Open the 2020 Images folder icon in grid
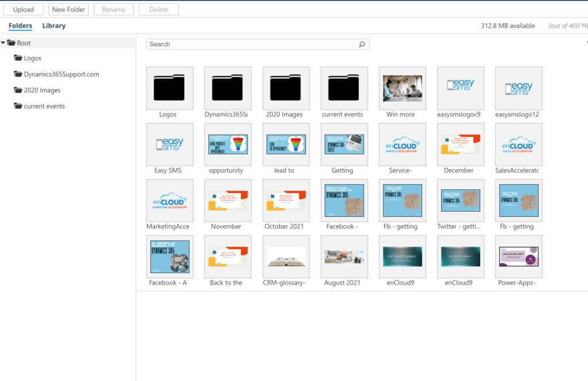This screenshot has width=588, height=381. coord(286,88)
